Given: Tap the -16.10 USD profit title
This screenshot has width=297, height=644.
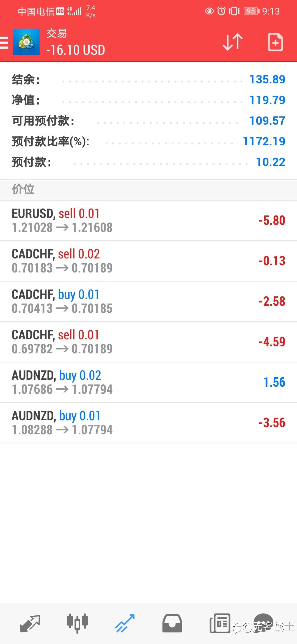Looking at the screenshot, I should pos(76,50).
